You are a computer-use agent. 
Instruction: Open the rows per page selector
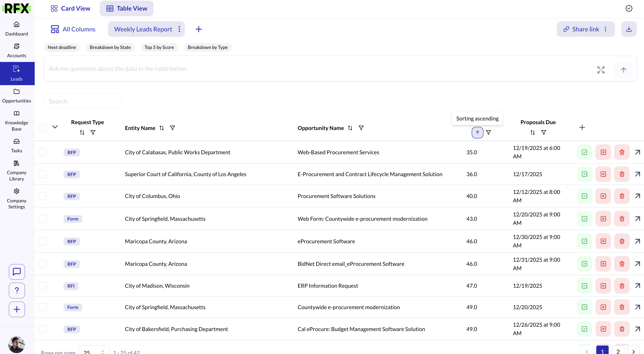click(94, 351)
